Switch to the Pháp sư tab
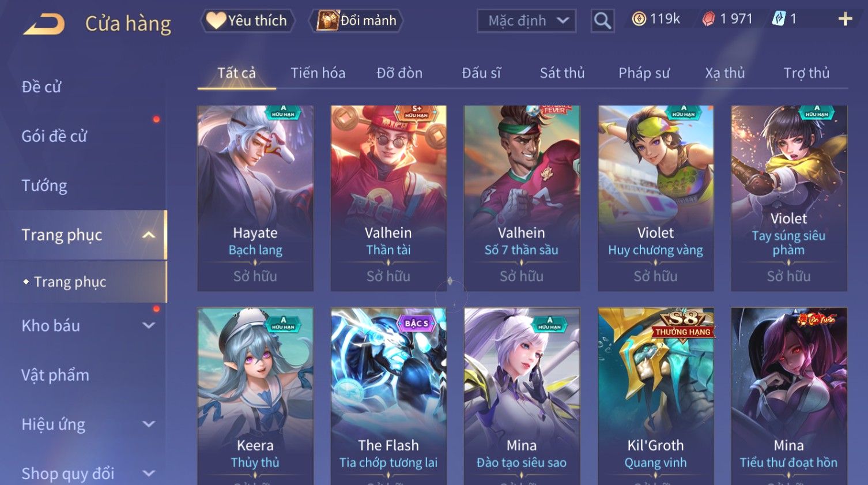The image size is (868, 485). pos(644,73)
